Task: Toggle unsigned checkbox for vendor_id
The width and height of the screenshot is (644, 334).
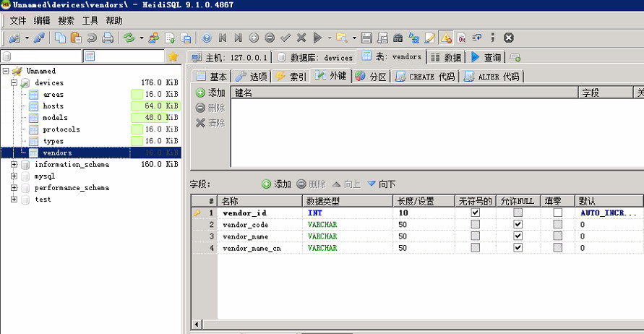Action: pos(475,213)
